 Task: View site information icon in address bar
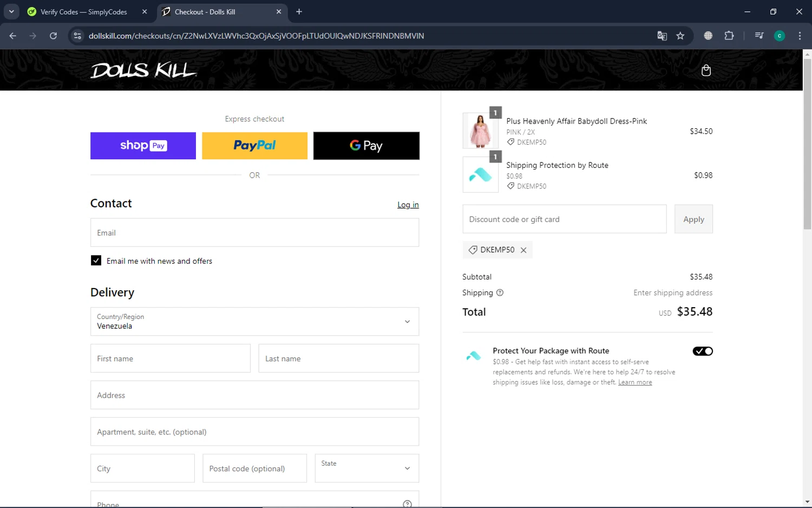[x=77, y=36]
